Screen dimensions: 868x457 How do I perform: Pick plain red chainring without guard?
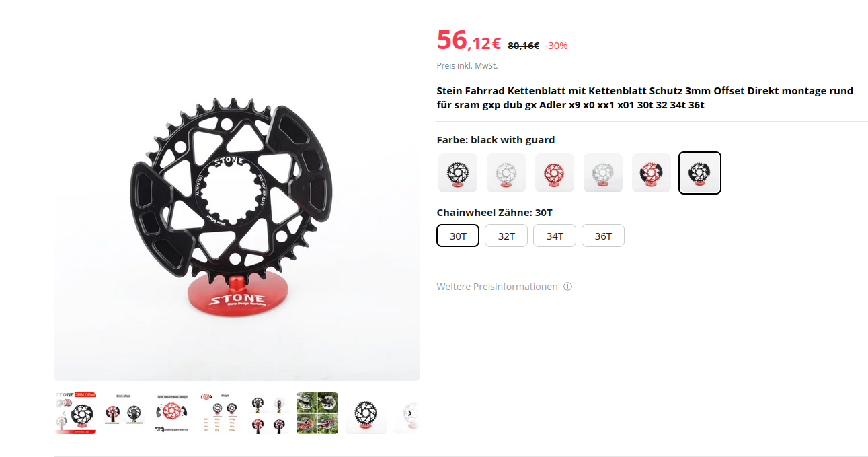555,173
